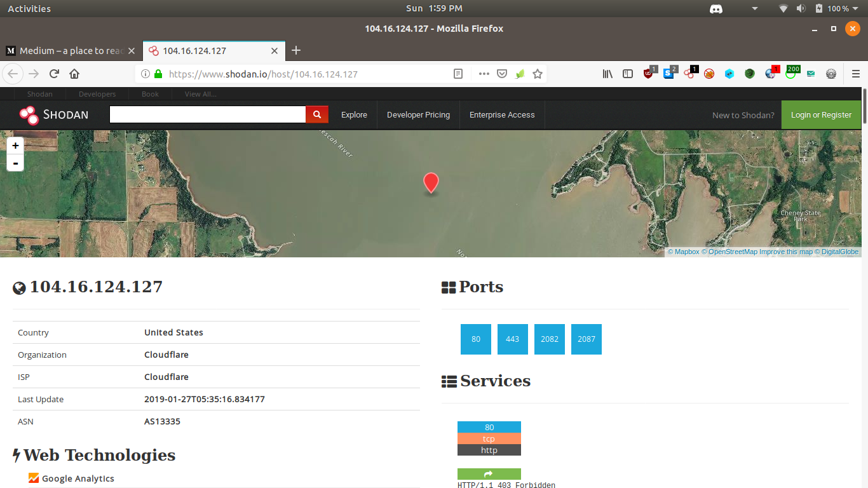Viewport: 868px width, 488px height.
Task: Jump to port 80 in Ports
Action: pyautogui.click(x=476, y=339)
